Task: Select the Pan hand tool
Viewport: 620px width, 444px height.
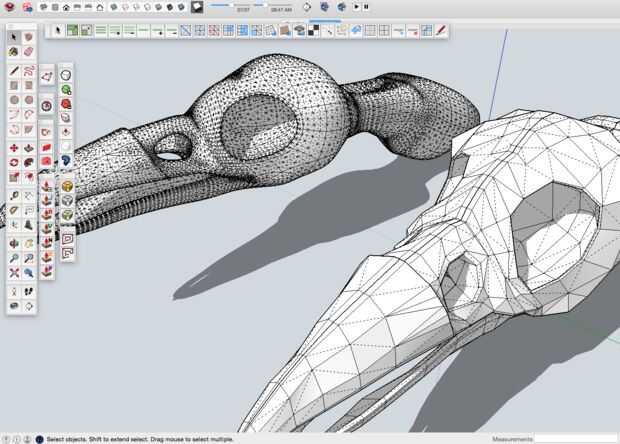Action: [x=29, y=241]
